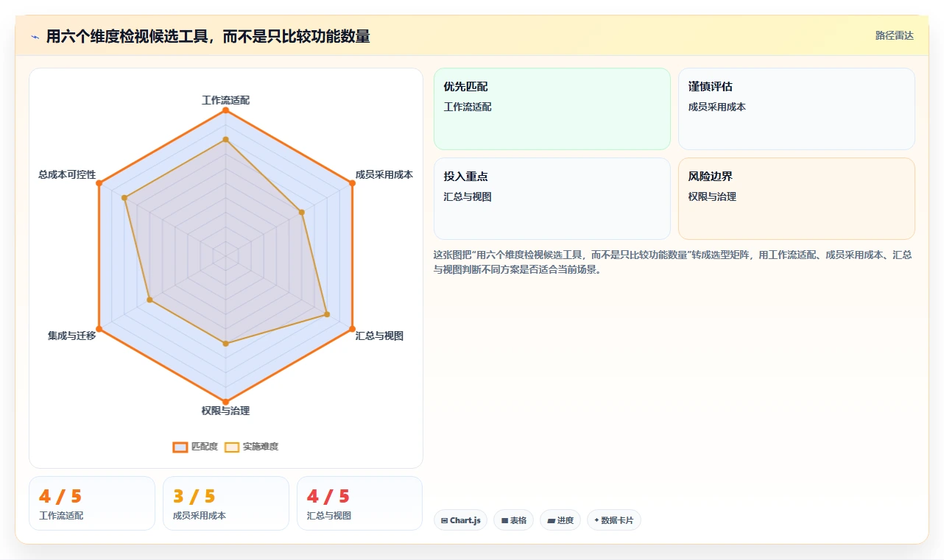This screenshot has height=560, width=944.
Task: Open the 谨慎评估 card
Action: (x=797, y=109)
